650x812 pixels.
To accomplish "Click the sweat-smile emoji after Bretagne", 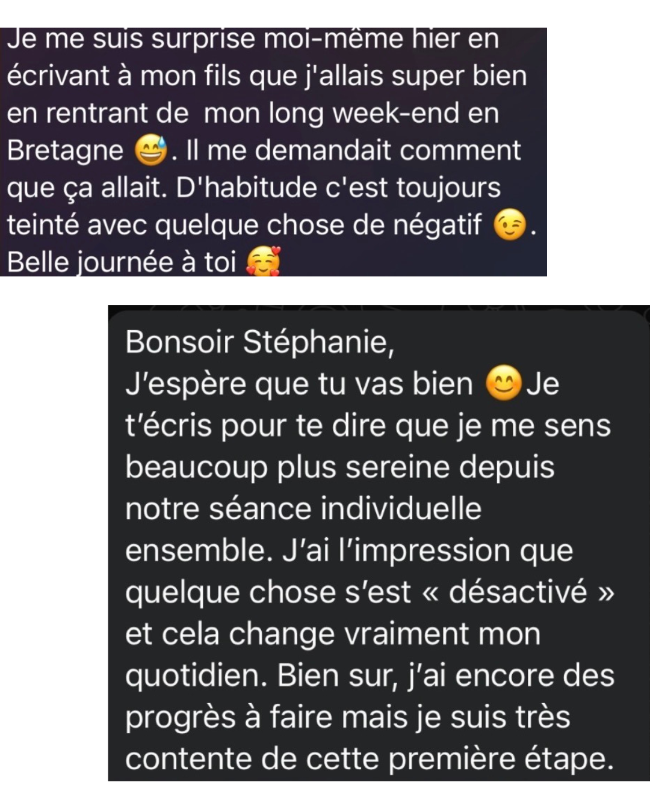I will [x=151, y=151].
